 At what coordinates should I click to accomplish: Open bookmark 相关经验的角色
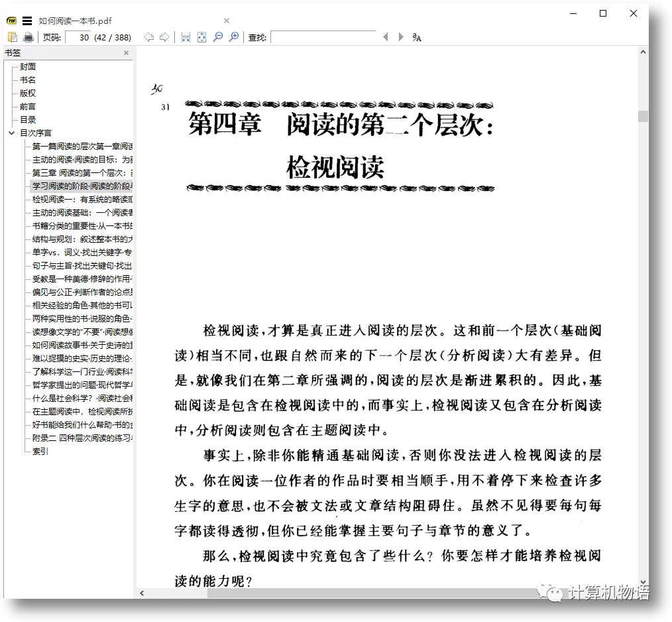click(82, 306)
